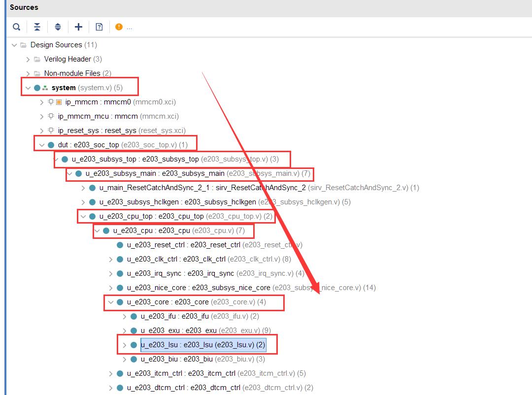Expand the Non-module Files folder

point(28,74)
